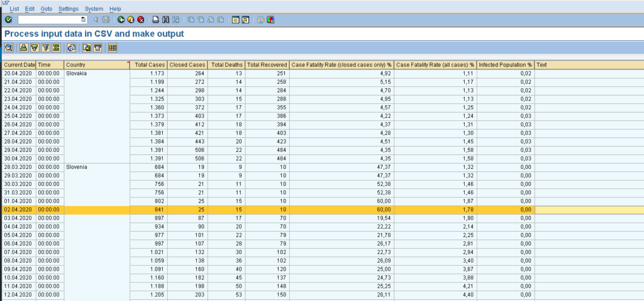This screenshot has height=301, width=644.
Task: Create a new session via toolbar icon
Action: (236, 20)
